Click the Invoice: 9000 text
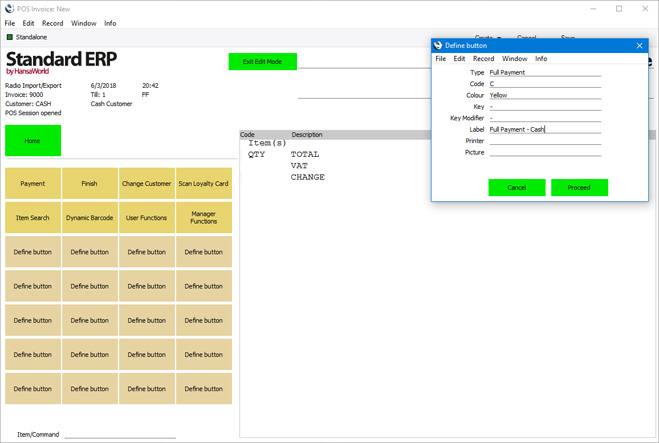659x443 pixels. tap(24, 95)
